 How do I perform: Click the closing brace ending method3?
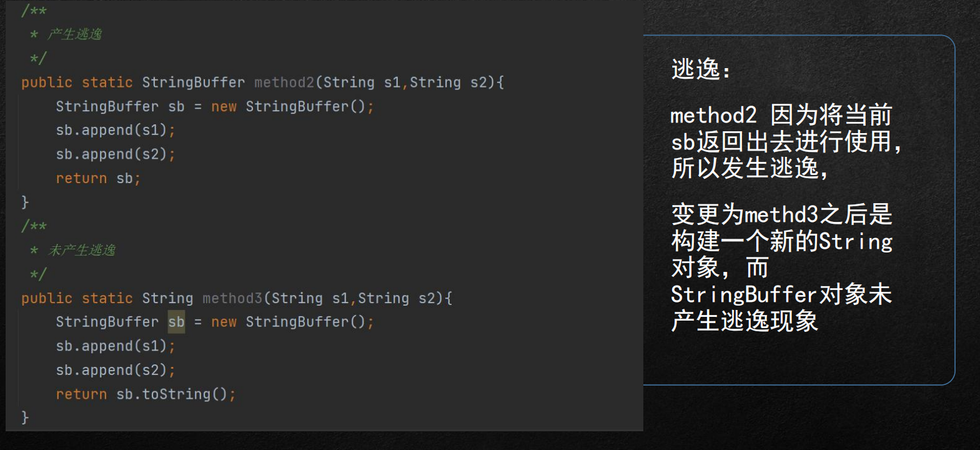tap(25, 417)
